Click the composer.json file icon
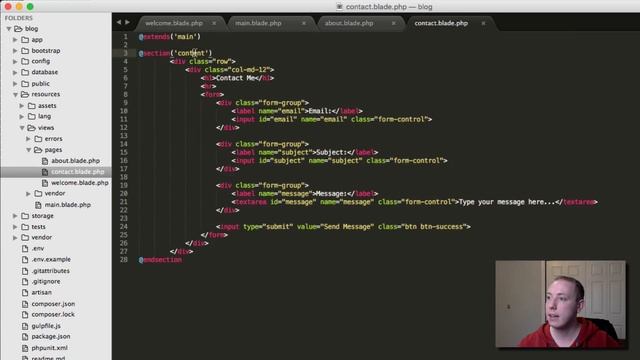The image size is (640, 360). pyautogui.click(x=25, y=304)
